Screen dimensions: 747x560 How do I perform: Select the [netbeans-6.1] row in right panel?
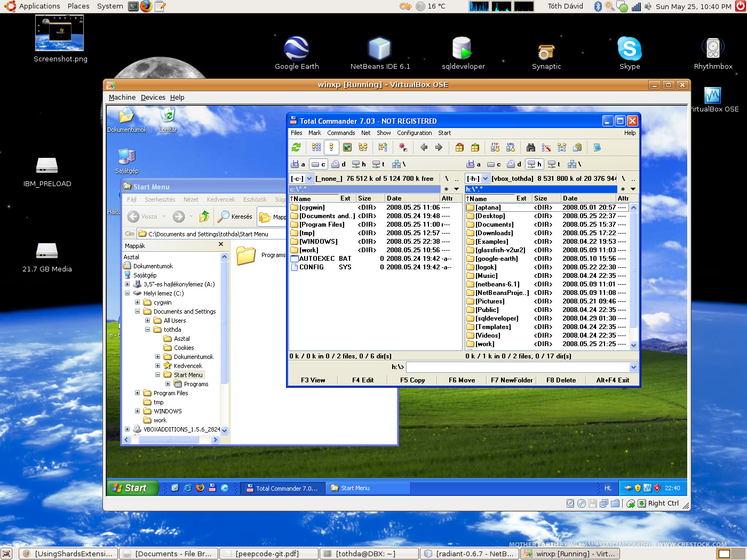tap(546, 284)
